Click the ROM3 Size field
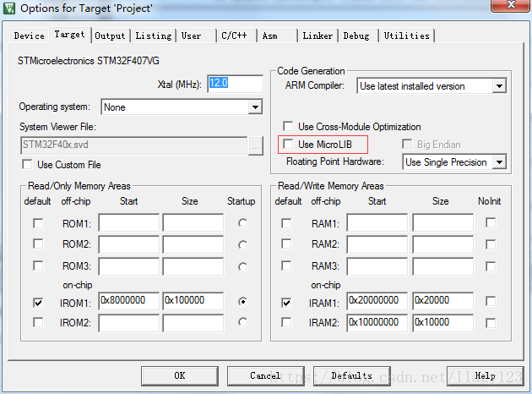Screen dimensions: 532x394 193,266
